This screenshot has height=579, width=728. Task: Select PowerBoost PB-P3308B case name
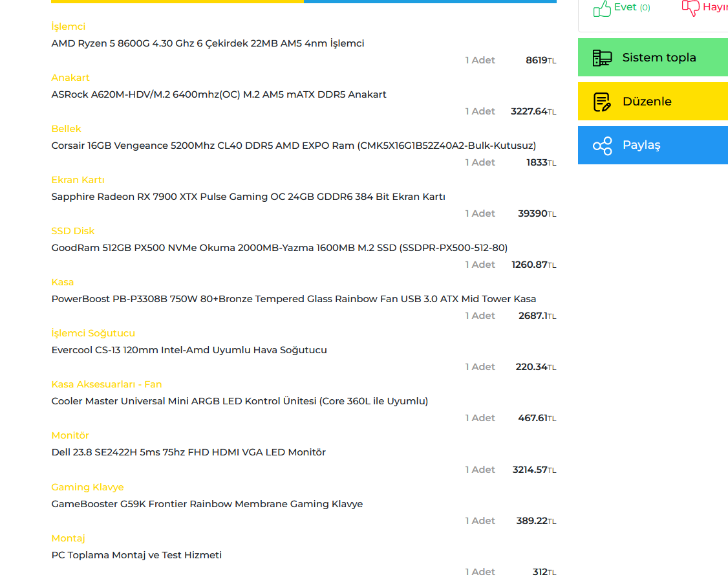tap(294, 299)
